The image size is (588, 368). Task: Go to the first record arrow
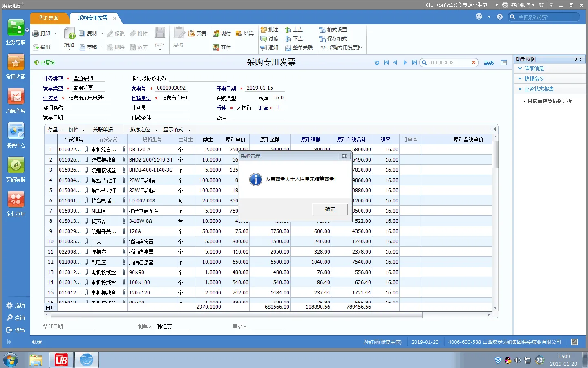click(386, 63)
